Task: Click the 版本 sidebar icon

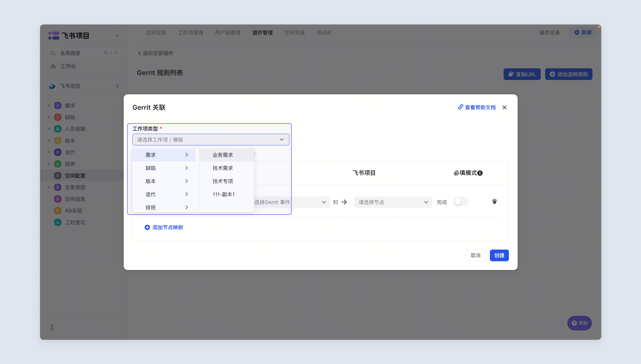Action: click(58, 141)
